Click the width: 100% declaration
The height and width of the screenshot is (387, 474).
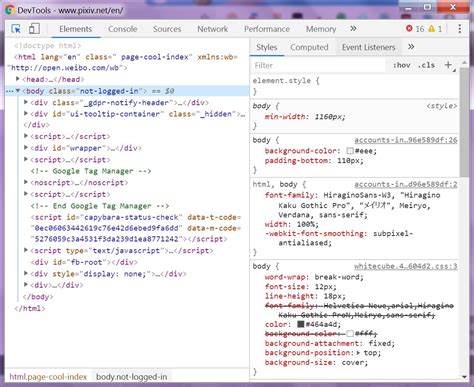pyautogui.click(x=292, y=224)
